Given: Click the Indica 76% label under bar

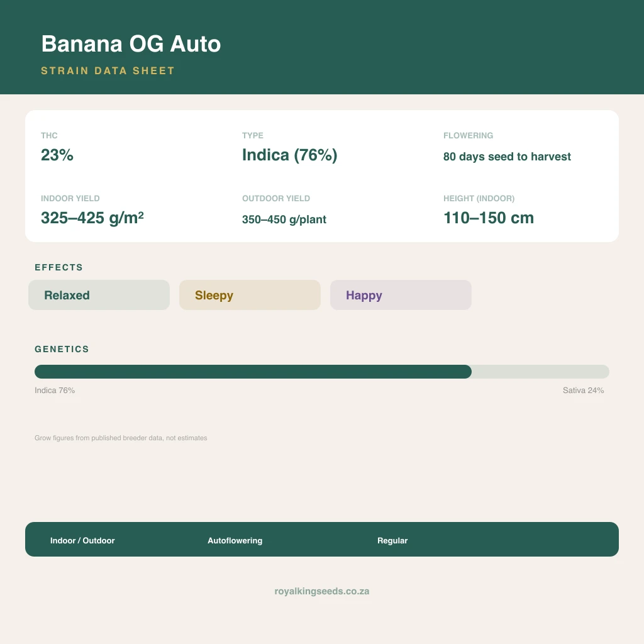Looking at the screenshot, I should coord(55,390).
